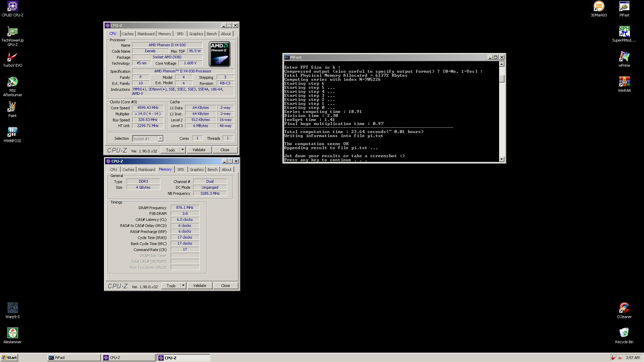Click Tools button in upper CPU-Z window
The height and width of the screenshot is (362, 644).
(x=170, y=150)
